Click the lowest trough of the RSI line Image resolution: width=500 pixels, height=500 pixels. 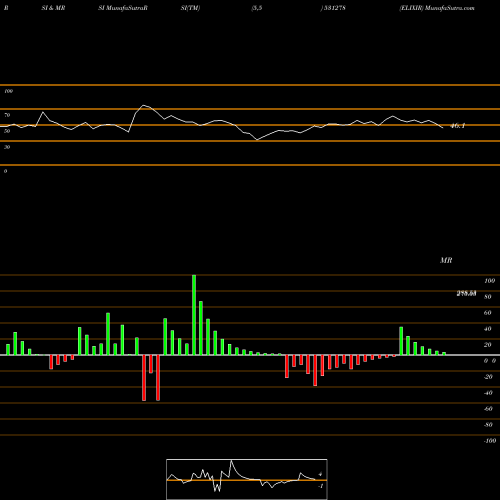(x=257, y=140)
